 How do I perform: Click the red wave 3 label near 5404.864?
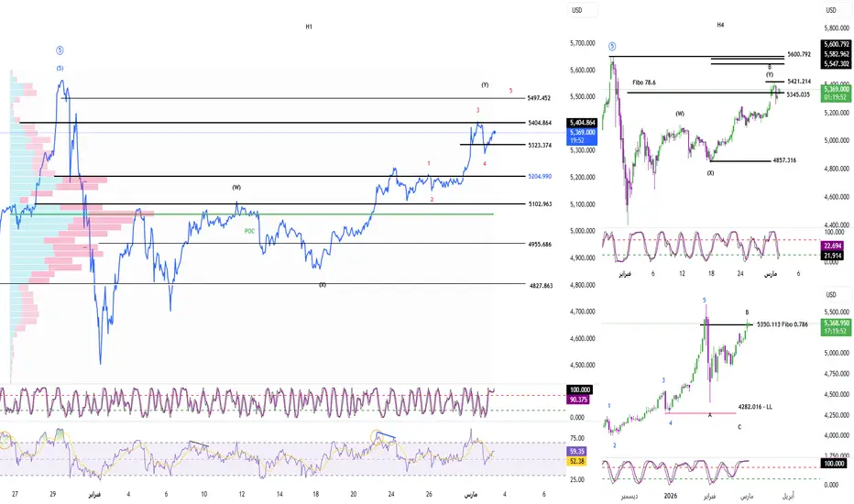pos(477,110)
